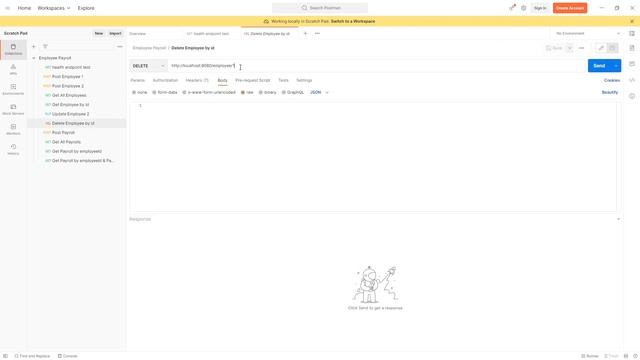Select the GraphQL body type
The width and height of the screenshot is (640, 360).
coord(293,93)
